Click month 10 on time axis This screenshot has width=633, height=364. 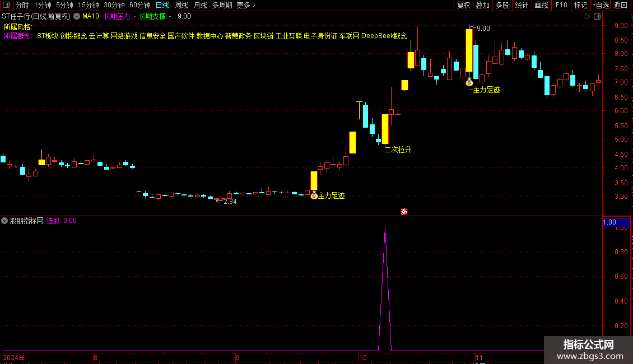click(x=363, y=357)
